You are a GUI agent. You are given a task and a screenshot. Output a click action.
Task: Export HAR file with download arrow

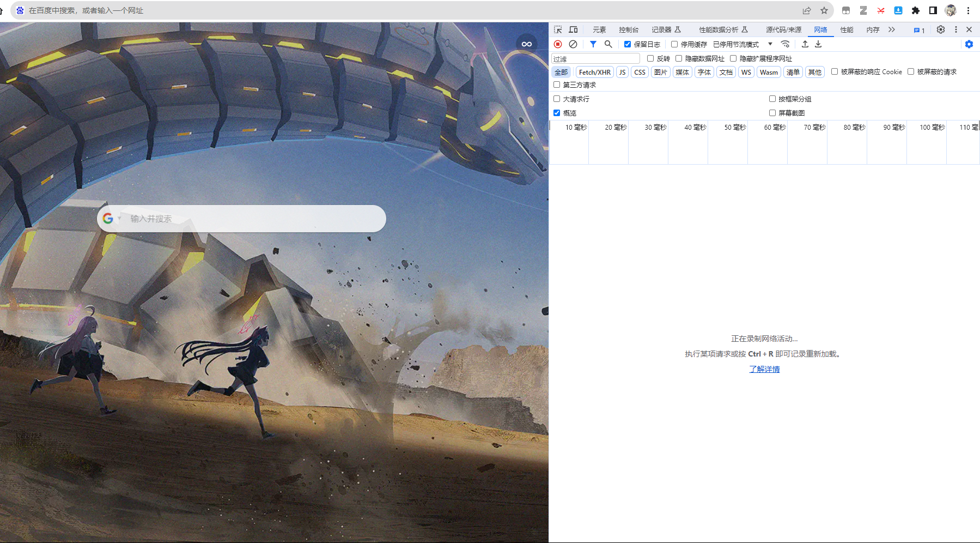[x=818, y=44]
